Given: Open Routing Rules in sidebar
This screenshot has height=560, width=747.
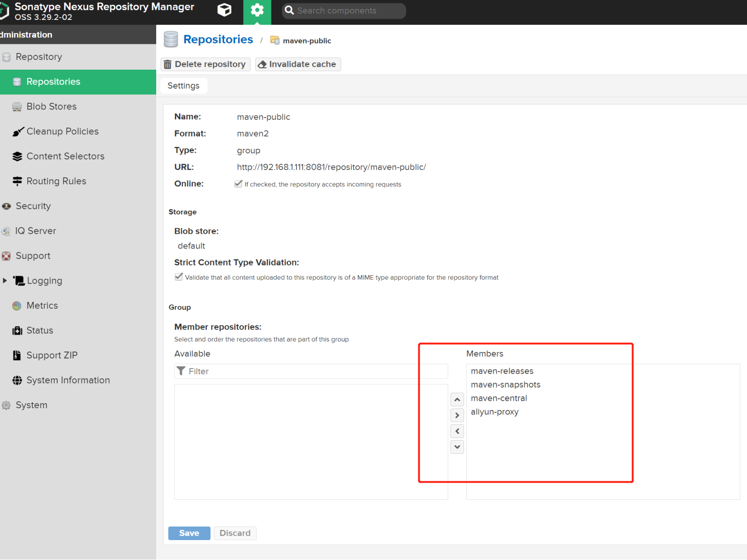Looking at the screenshot, I should point(78,181).
